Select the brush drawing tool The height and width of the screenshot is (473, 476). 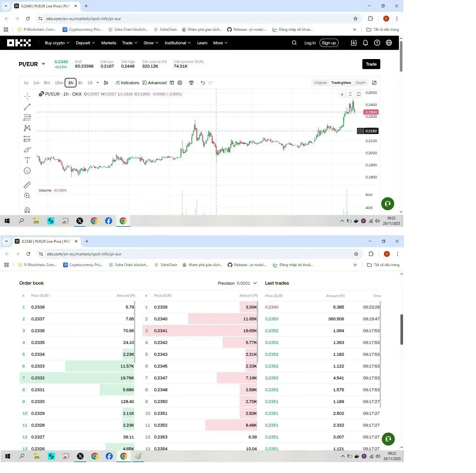pos(27,149)
